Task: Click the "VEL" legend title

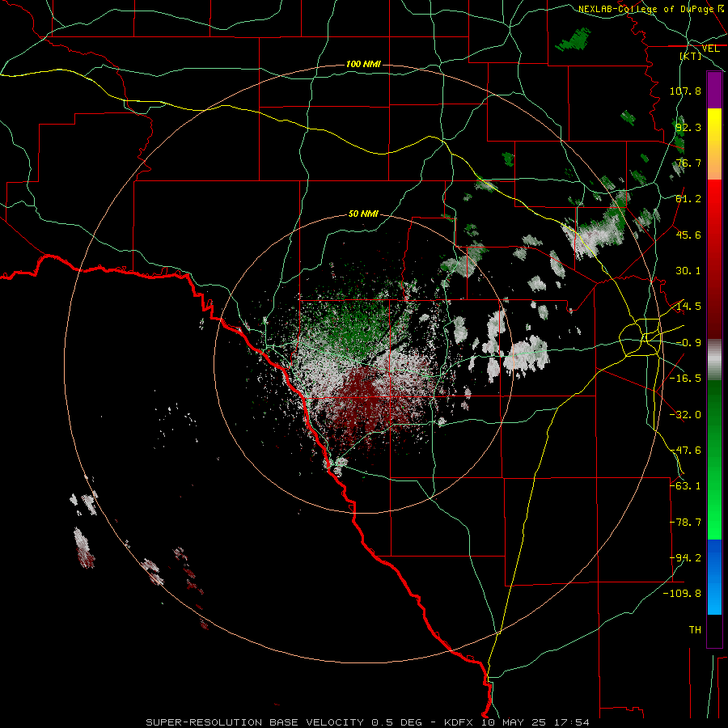Action: (711, 49)
